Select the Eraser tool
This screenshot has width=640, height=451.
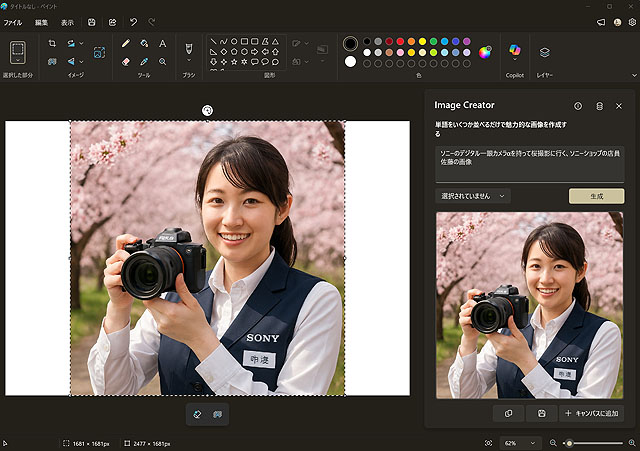pyautogui.click(x=126, y=61)
